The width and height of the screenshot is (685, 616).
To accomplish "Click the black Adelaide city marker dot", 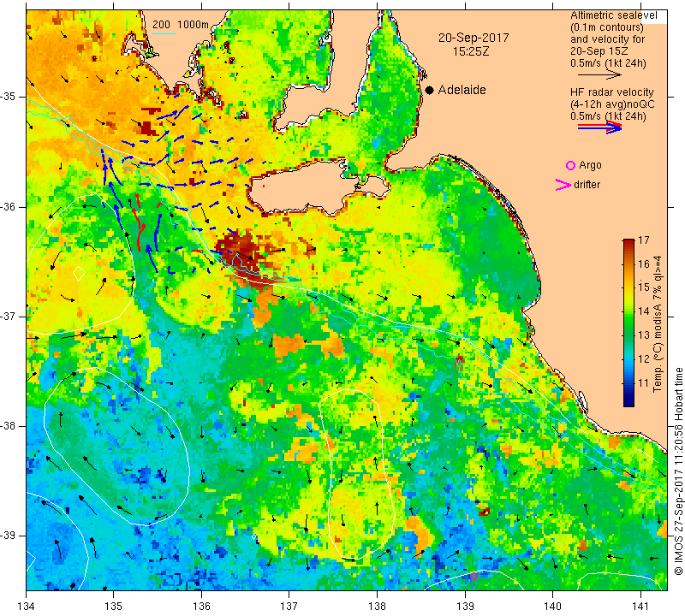I will (x=430, y=90).
